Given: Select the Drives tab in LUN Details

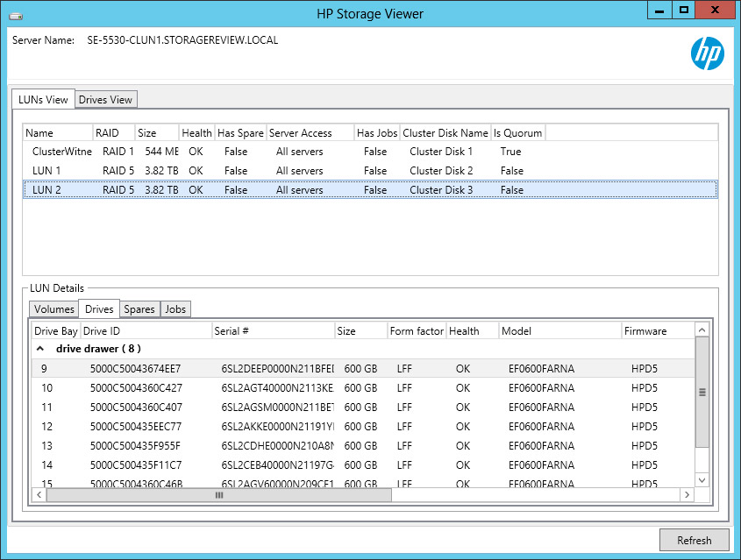Looking at the screenshot, I should (x=99, y=308).
